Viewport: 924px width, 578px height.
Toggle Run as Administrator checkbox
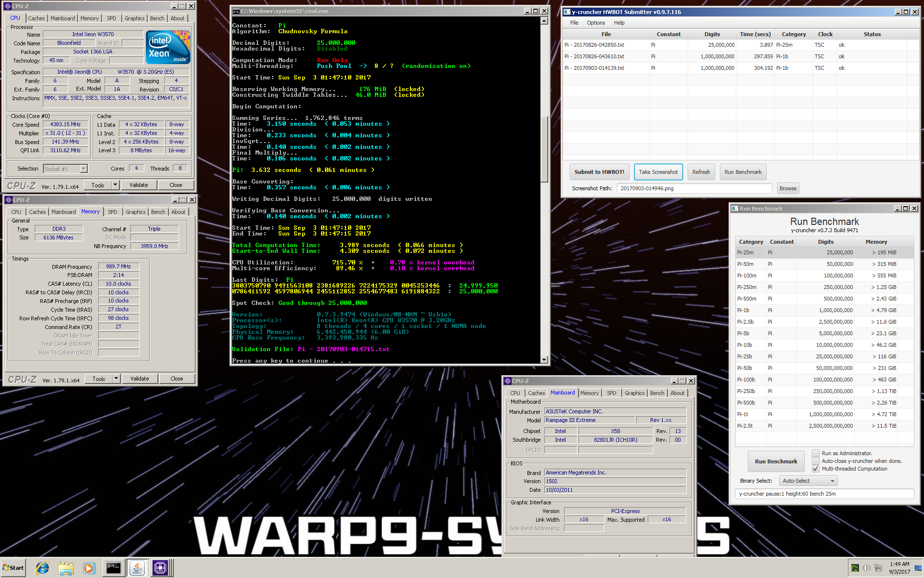(816, 453)
